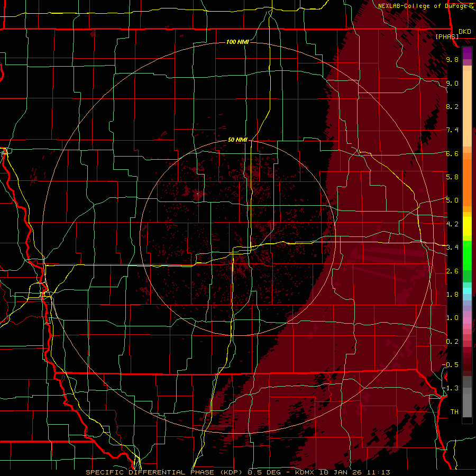Click the DKD label above the color scale
The height and width of the screenshot is (476, 476).
(465, 32)
